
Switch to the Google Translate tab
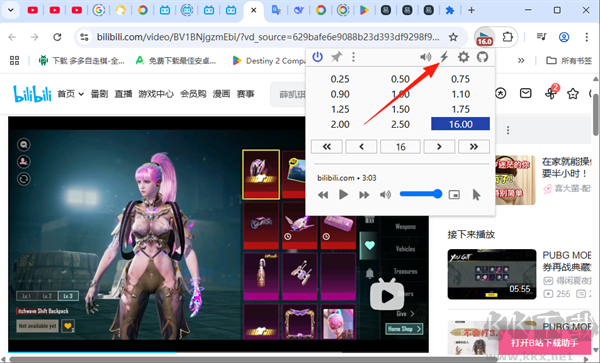point(276,10)
